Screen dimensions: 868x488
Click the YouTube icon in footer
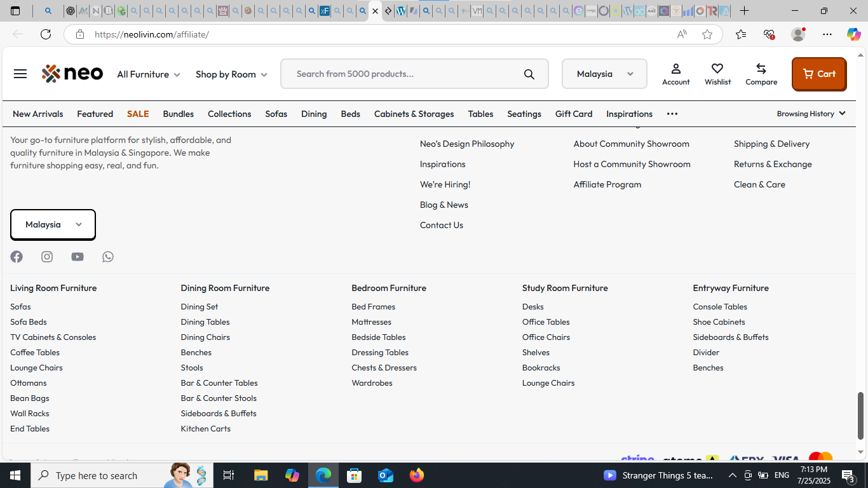pyautogui.click(x=78, y=257)
